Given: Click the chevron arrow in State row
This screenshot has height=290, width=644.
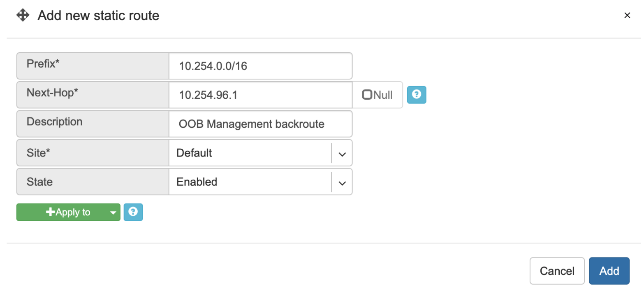Looking at the screenshot, I should [342, 183].
